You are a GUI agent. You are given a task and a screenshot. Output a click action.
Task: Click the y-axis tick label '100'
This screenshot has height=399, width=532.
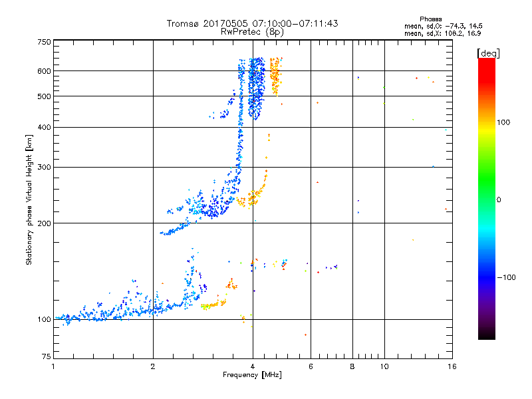point(44,319)
